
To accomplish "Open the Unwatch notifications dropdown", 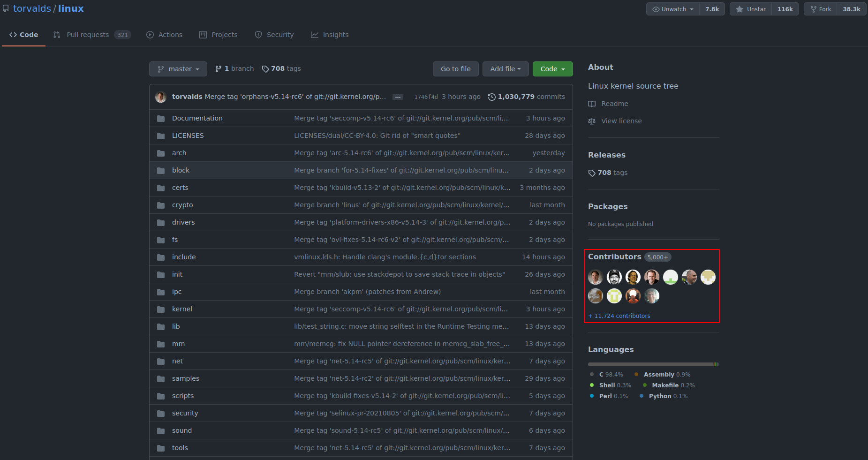I will [673, 9].
